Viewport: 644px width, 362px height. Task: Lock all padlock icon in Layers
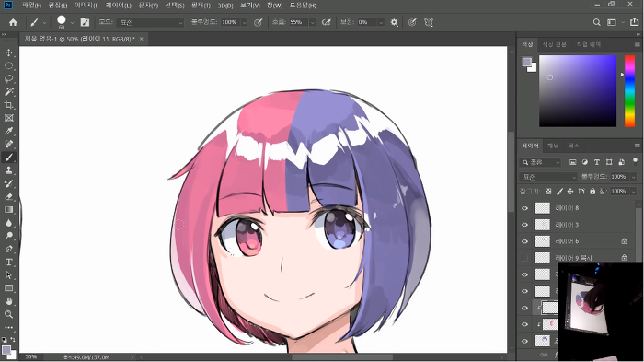pyautogui.click(x=592, y=192)
